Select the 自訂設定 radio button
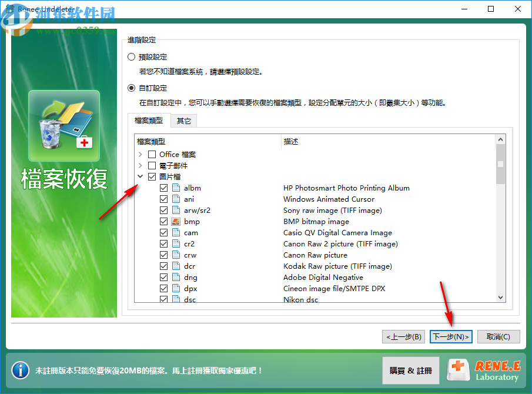This screenshot has width=532, height=394. pyautogui.click(x=131, y=88)
